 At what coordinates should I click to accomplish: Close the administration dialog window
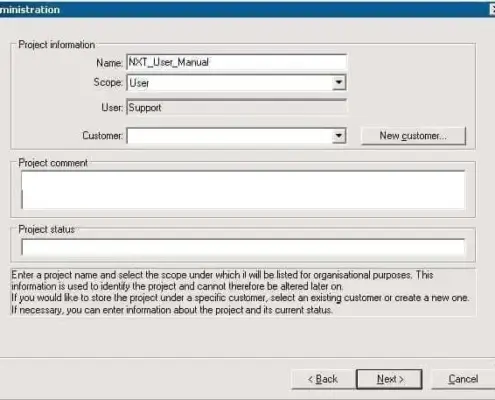[492, 10]
